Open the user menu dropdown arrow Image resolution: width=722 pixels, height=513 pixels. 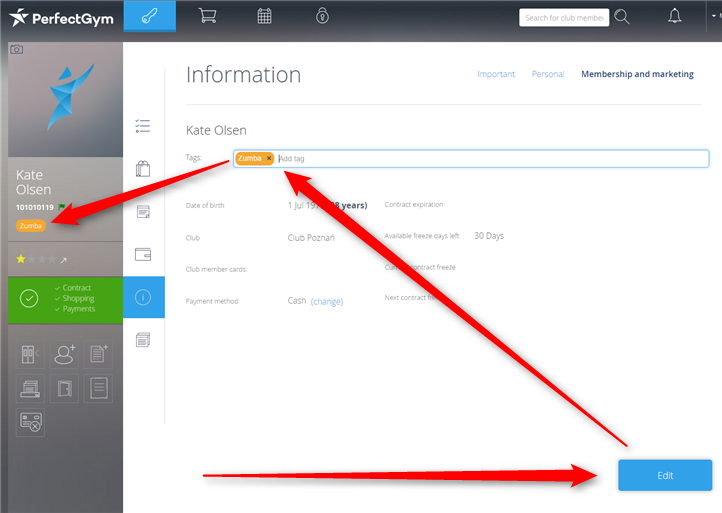tap(713, 16)
